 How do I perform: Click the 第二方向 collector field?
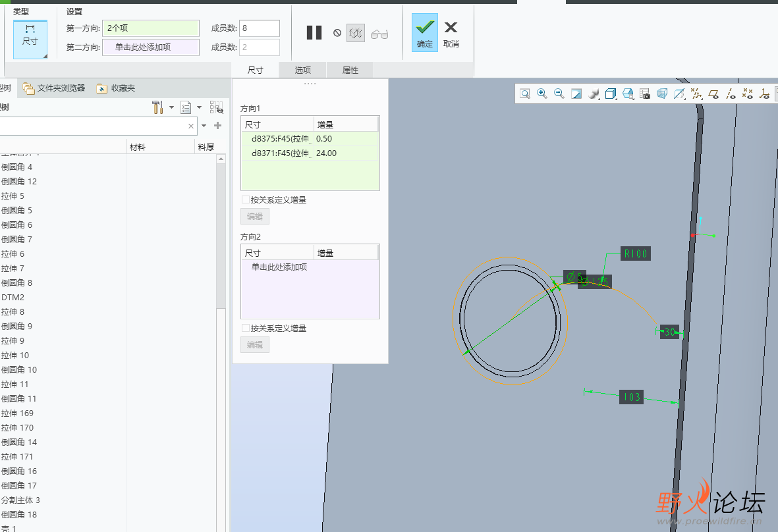point(151,47)
